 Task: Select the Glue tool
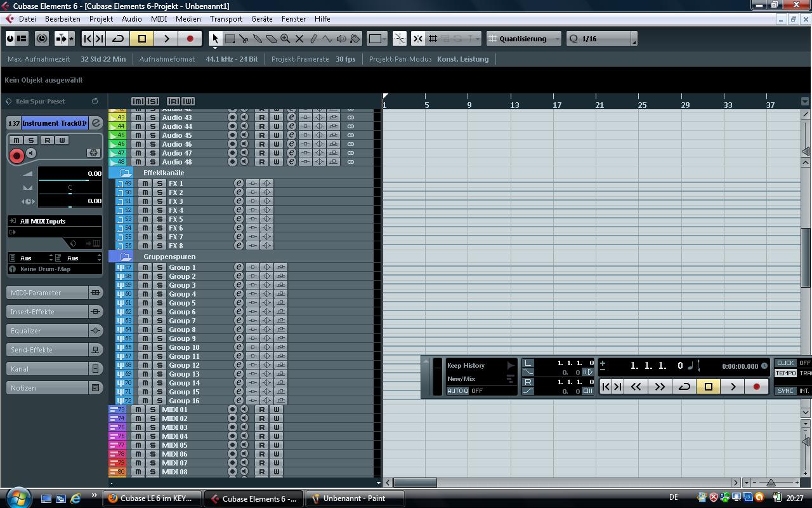pyautogui.click(x=258, y=39)
